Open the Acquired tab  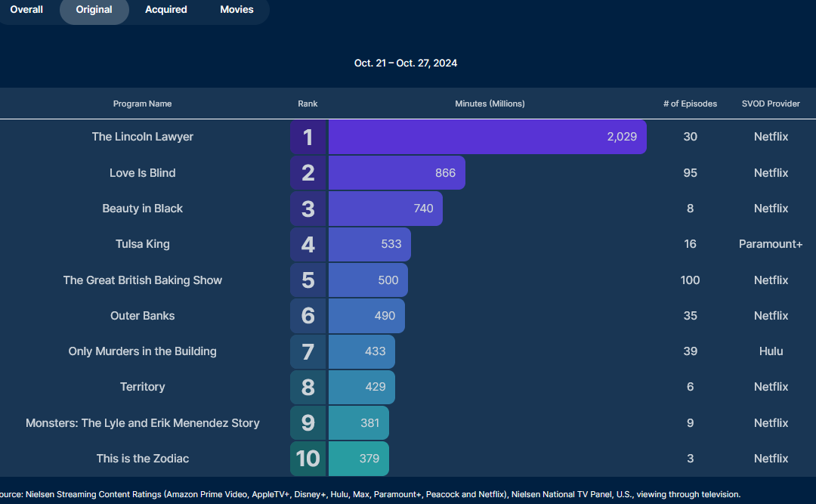(x=166, y=10)
